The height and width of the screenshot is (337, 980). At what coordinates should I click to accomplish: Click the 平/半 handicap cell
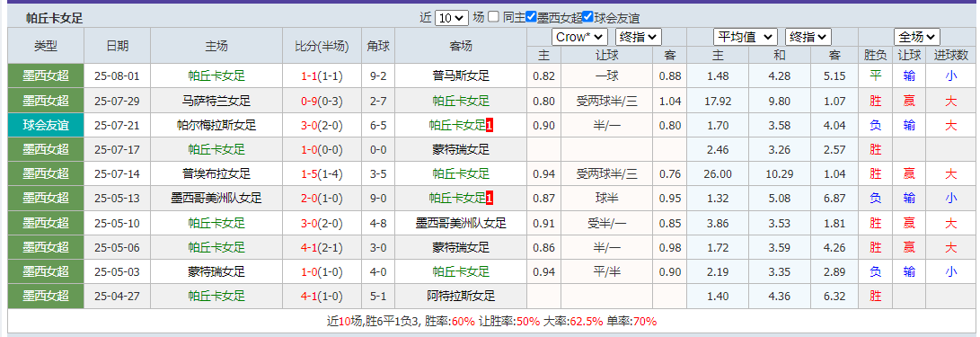(x=607, y=271)
